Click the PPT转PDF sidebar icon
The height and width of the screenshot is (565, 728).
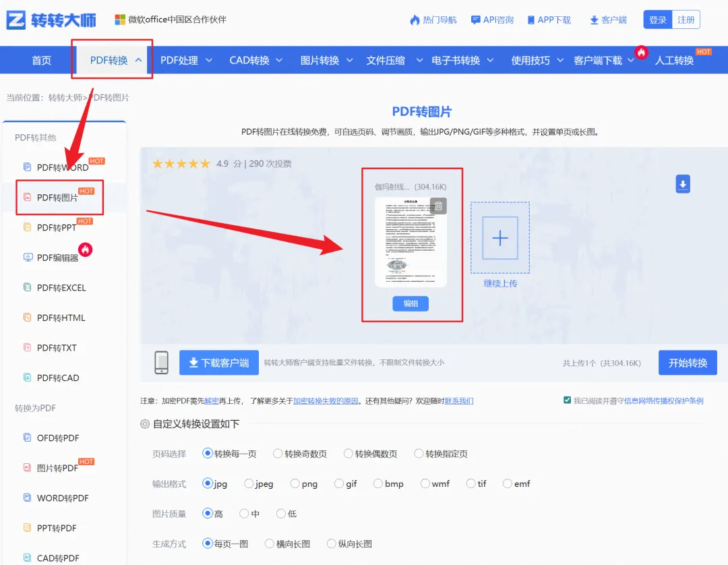point(28,527)
